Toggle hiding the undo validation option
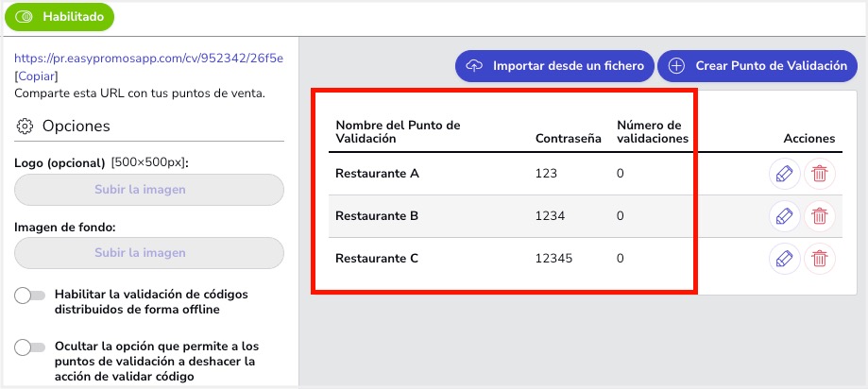 click(x=30, y=347)
